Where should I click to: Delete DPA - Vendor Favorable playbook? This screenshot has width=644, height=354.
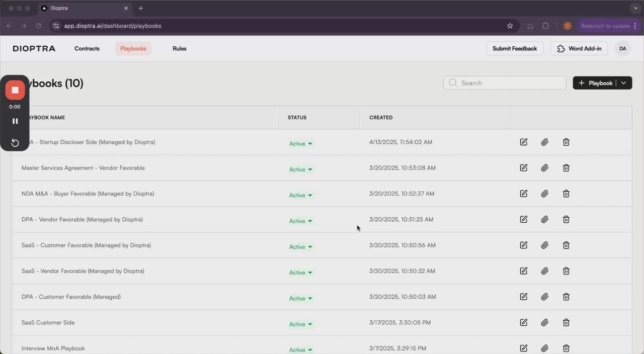[566, 219]
